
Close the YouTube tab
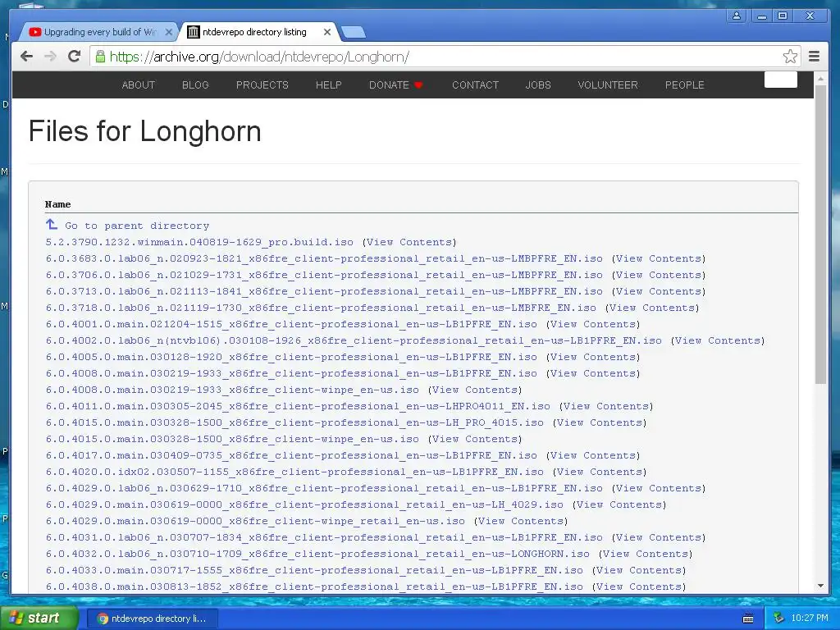coord(169,32)
